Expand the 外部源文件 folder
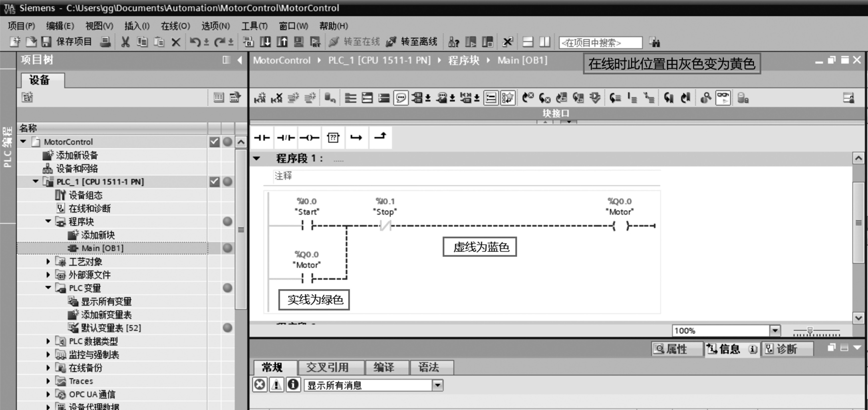This screenshot has width=868, height=410. 48,275
